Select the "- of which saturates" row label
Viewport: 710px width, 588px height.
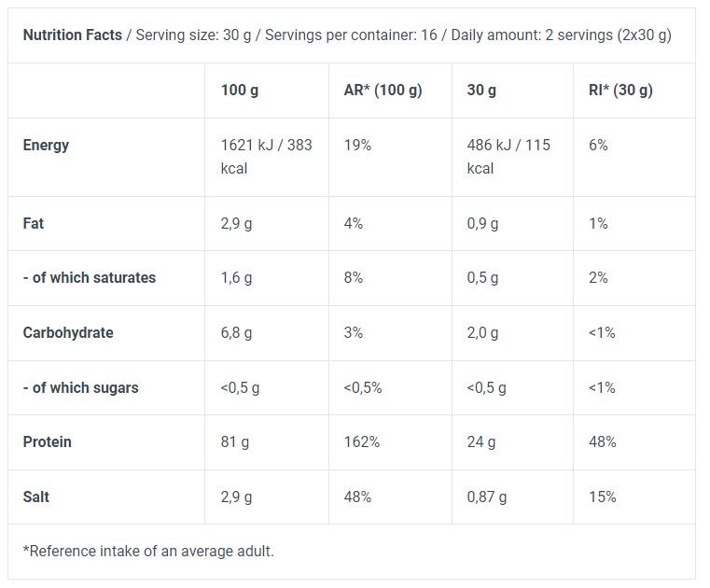[x=90, y=277]
